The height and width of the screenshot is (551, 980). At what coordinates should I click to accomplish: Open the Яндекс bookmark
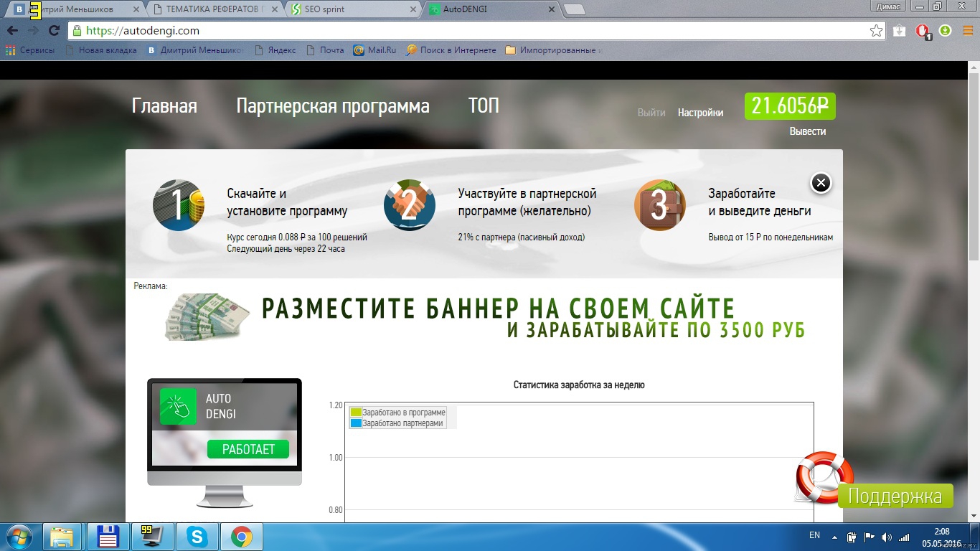click(275, 50)
